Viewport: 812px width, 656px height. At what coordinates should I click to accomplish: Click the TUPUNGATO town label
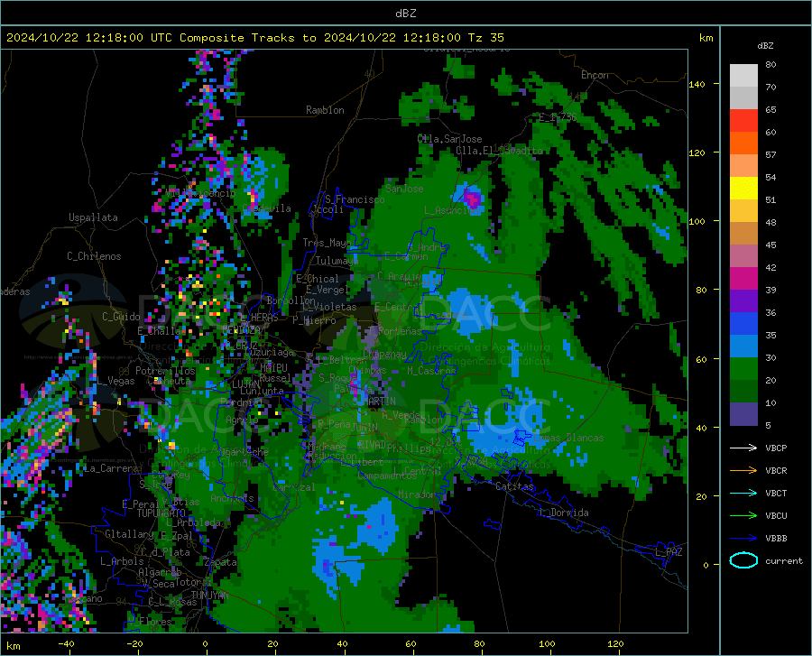point(161,513)
